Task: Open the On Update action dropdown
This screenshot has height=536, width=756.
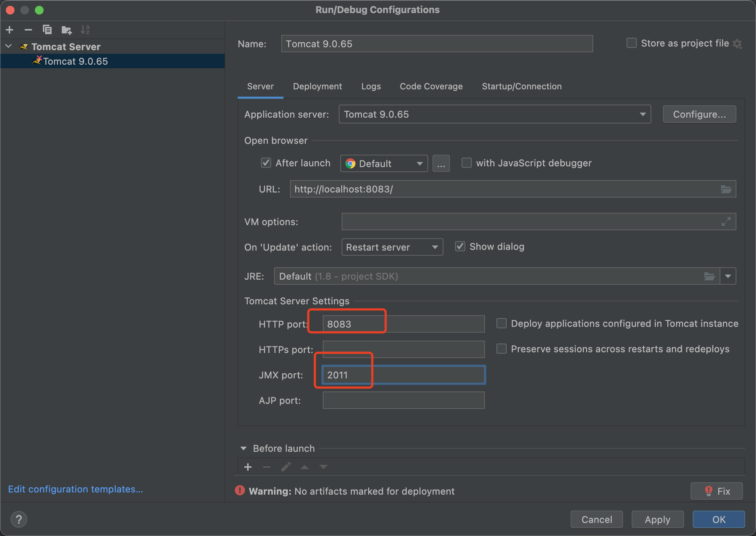Action: point(392,247)
